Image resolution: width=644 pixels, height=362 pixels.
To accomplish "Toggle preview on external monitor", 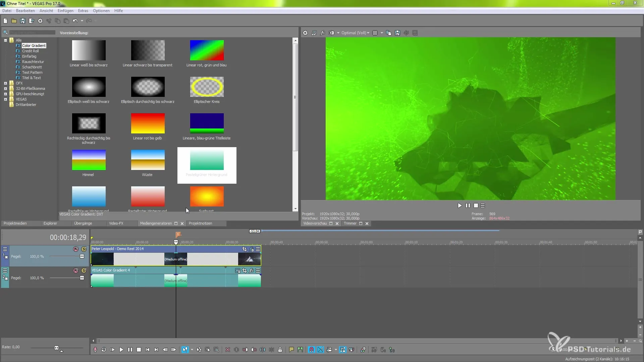I will tap(314, 33).
